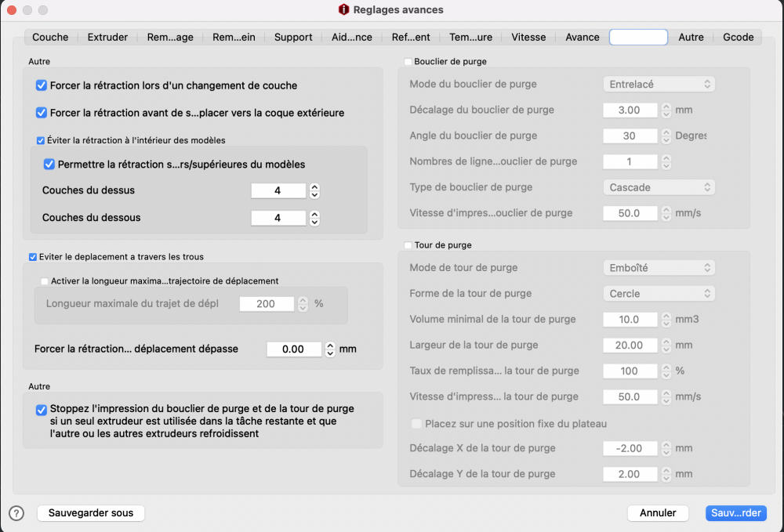The height and width of the screenshot is (532, 784).
Task: Click the Sauvegarder sous button
Action: click(x=91, y=513)
